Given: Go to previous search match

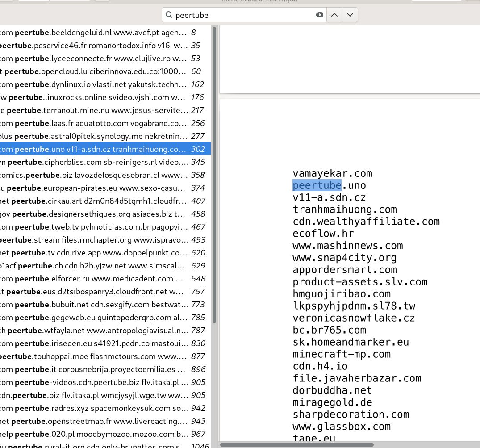Looking at the screenshot, I should pos(334,15).
